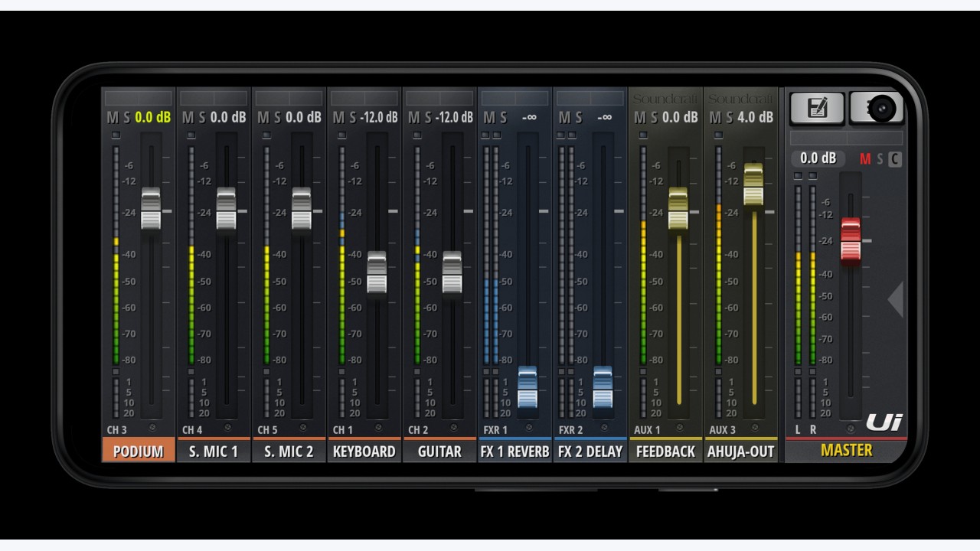
Task: Toggle the master solo S button
Action: 880,159
